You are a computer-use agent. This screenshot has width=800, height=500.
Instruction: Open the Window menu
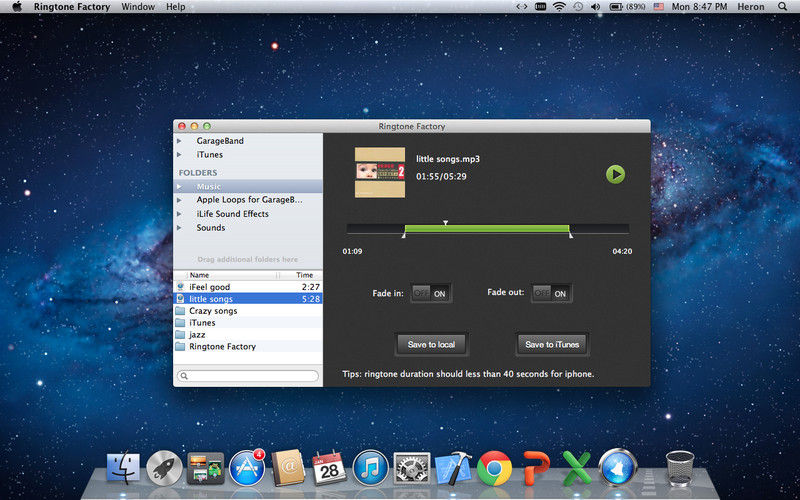138,7
